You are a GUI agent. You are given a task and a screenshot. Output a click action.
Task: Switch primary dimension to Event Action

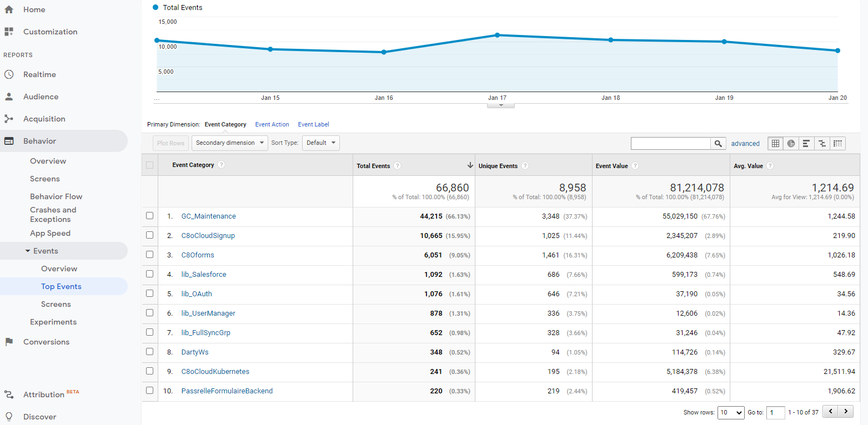click(x=272, y=124)
